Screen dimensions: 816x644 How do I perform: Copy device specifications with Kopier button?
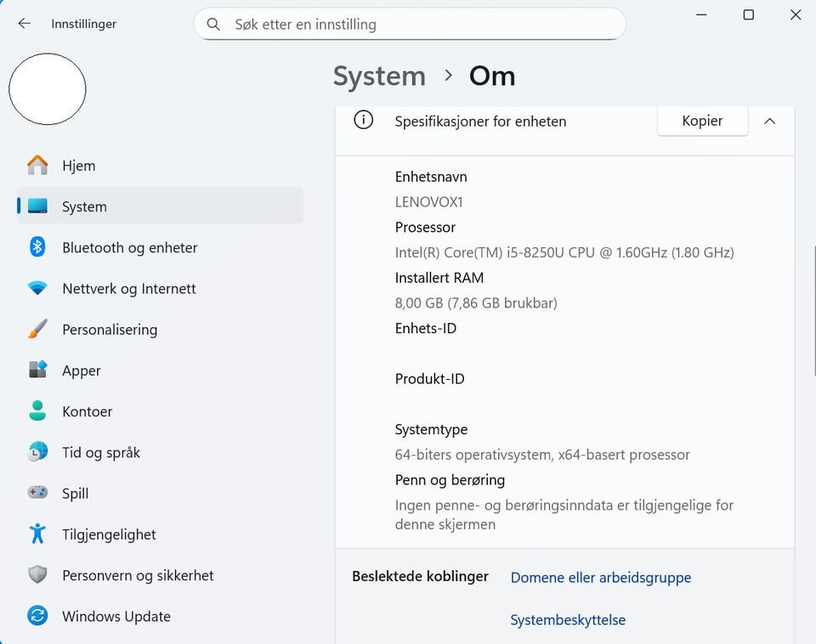tap(702, 121)
